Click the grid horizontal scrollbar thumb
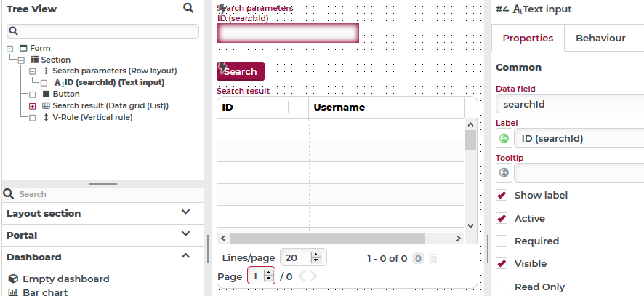644x296 pixels. pyautogui.click(x=327, y=238)
